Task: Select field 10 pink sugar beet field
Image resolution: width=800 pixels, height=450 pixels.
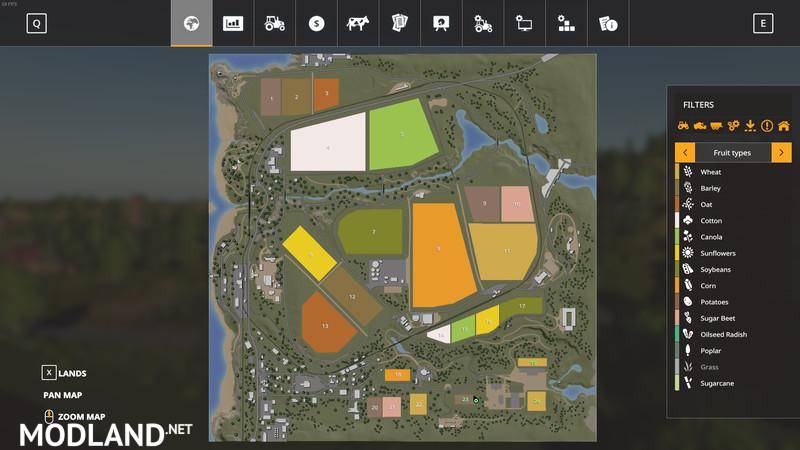Action: pyautogui.click(x=517, y=204)
